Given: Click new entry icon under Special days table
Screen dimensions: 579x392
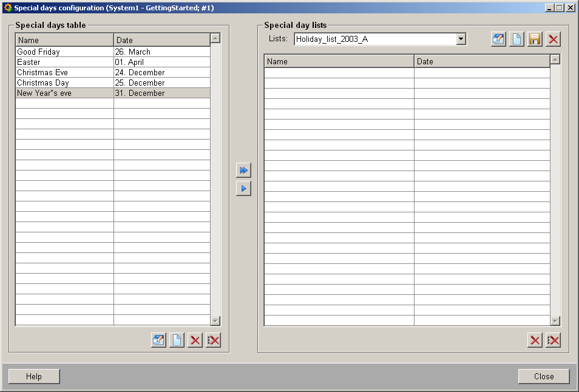Looking at the screenshot, I should [177, 340].
